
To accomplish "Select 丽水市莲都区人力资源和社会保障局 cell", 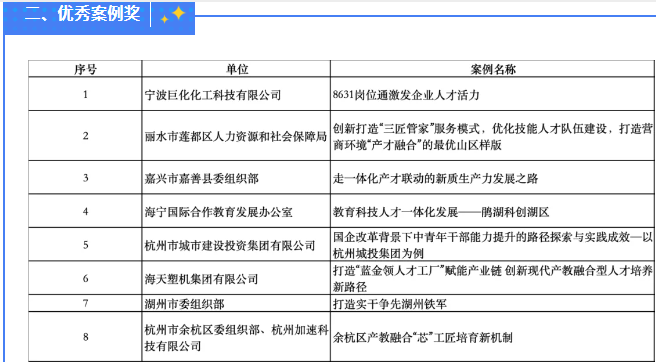I will click(x=236, y=136).
